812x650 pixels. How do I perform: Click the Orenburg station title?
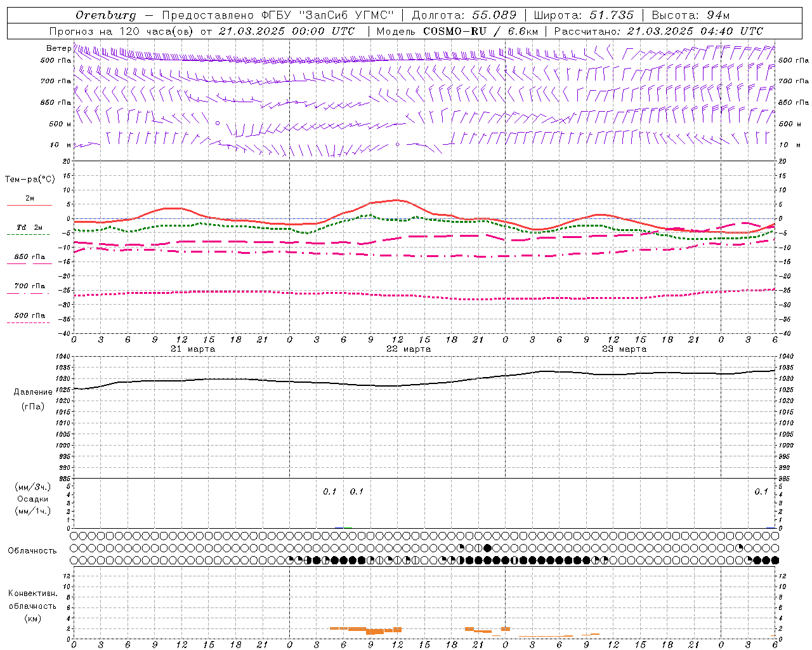(x=105, y=15)
